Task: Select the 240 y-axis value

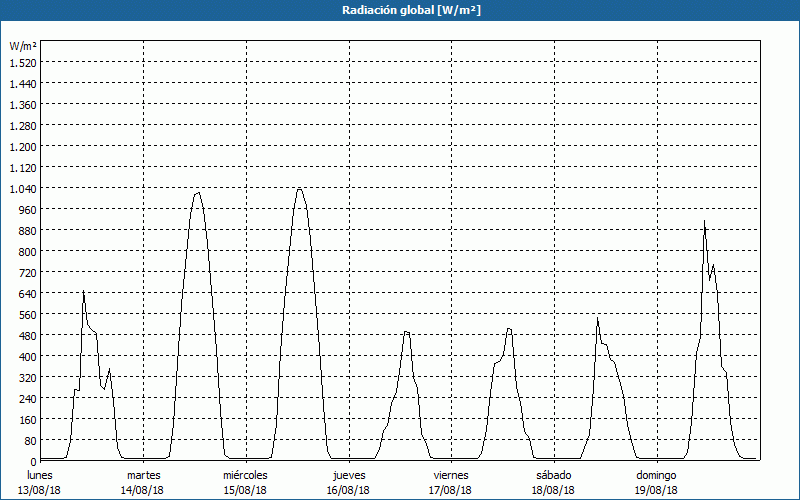Action: (28, 398)
